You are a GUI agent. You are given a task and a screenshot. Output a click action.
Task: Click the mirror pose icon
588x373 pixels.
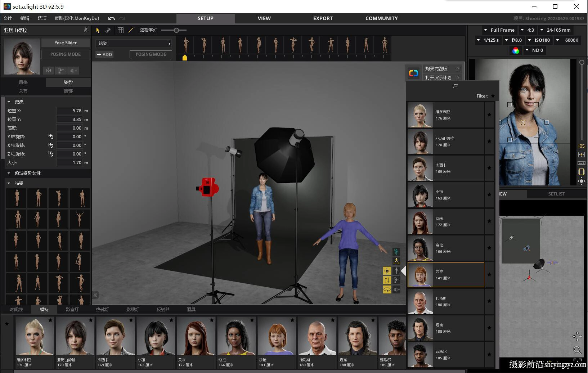pyautogui.click(x=49, y=71)
